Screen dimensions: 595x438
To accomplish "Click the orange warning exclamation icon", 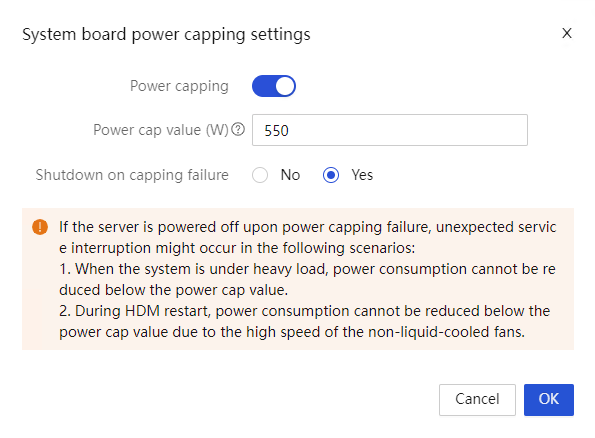I will pos(40,227).
